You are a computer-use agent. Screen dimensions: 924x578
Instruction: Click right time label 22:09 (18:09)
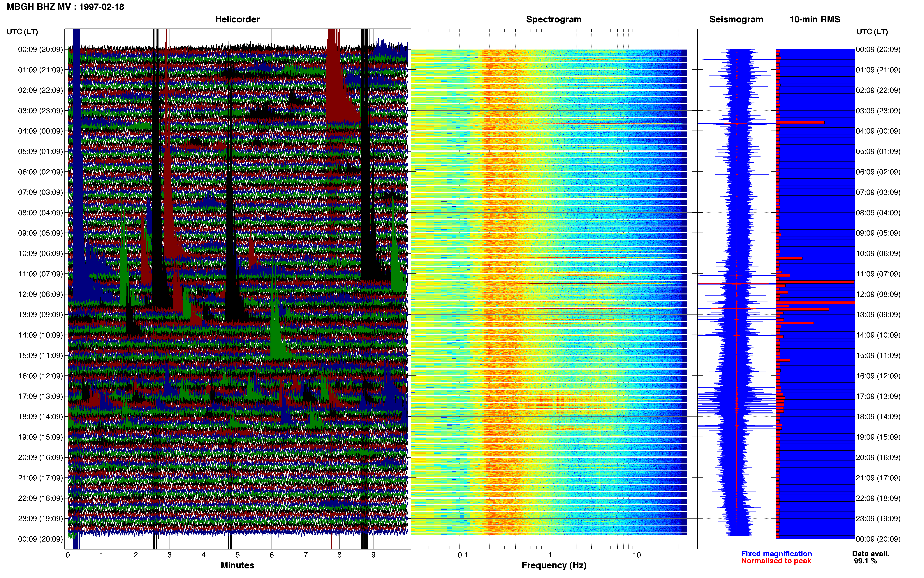(878, 498)
